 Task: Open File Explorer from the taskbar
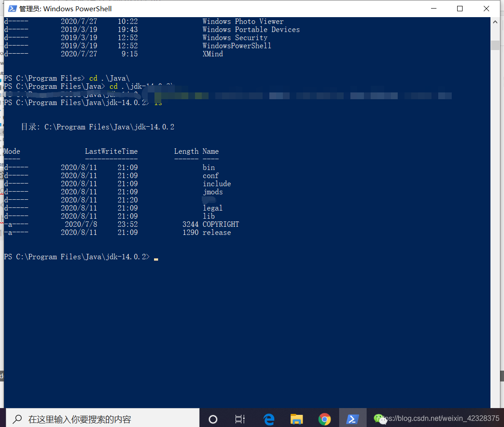[x=296, y=419]
